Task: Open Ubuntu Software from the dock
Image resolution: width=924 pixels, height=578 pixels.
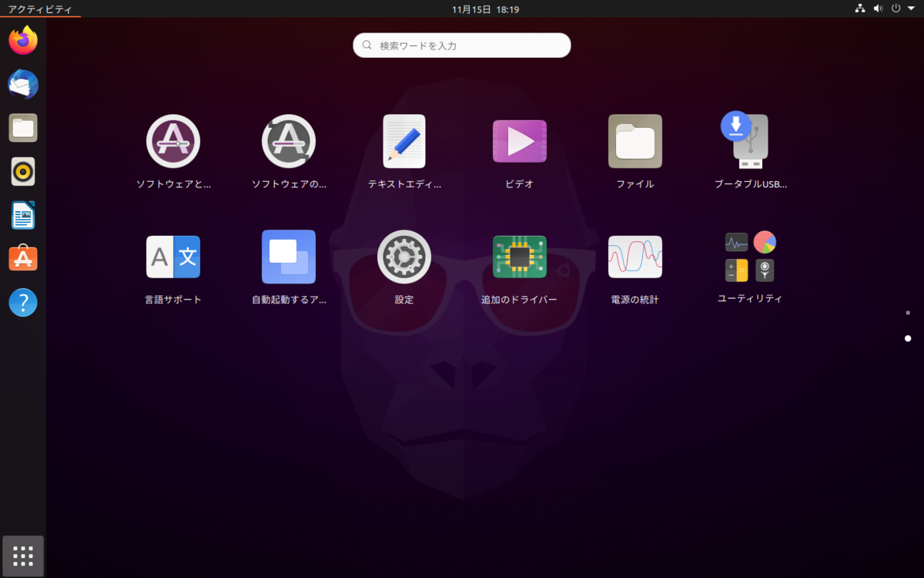Action: tap(23, 259)
